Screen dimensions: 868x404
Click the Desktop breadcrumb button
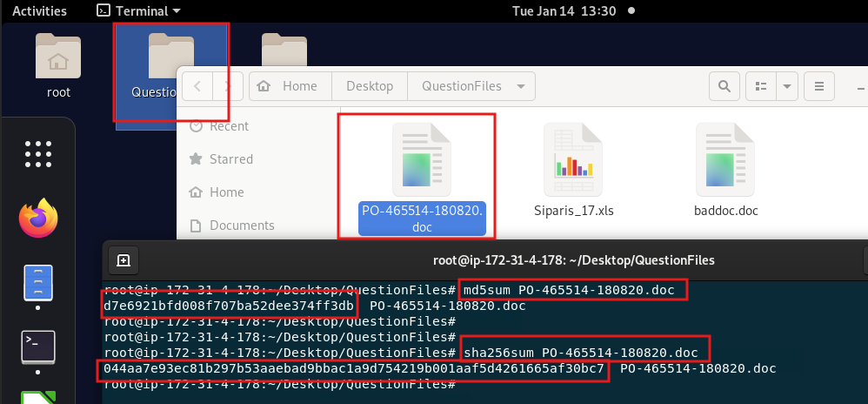coord(370,86)
